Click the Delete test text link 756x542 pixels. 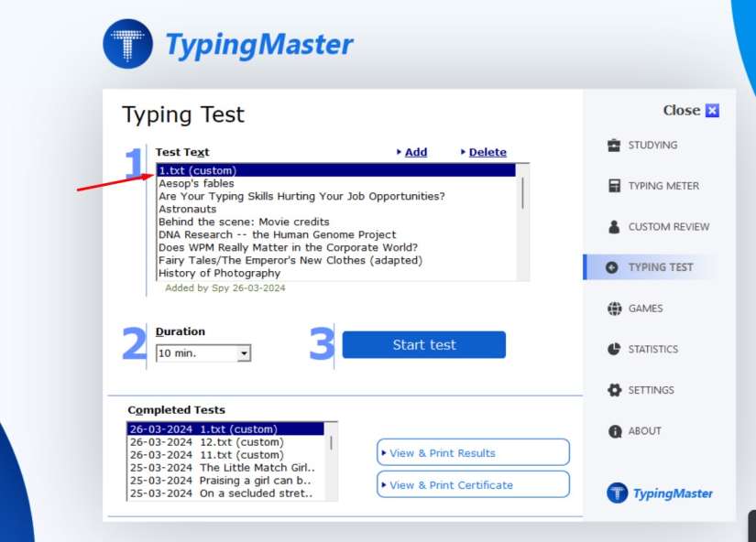tap(488, 152)
